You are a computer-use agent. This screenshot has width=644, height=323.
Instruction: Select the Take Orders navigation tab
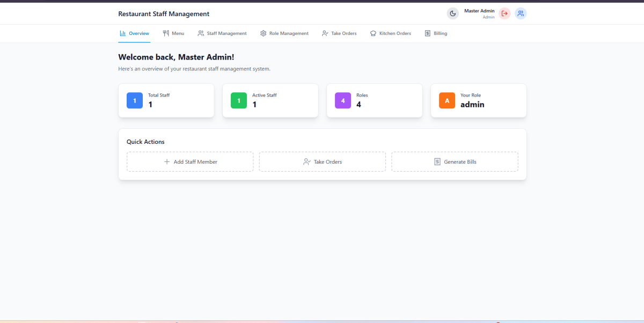click(339, 33)
